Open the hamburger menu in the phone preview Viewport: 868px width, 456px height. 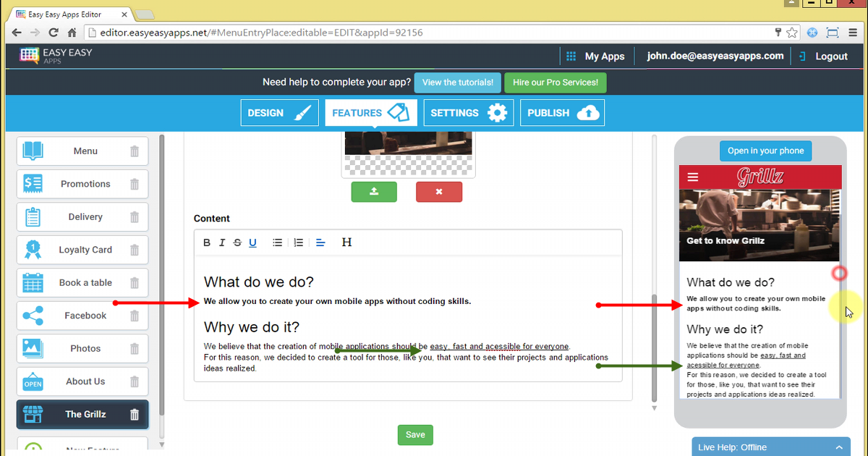[692, 177]
